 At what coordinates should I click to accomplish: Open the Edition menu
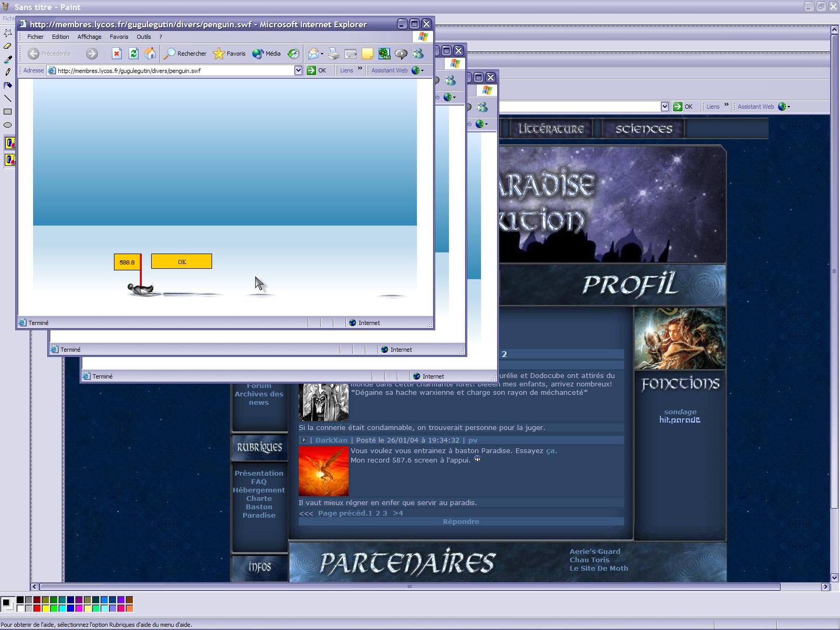60,37
